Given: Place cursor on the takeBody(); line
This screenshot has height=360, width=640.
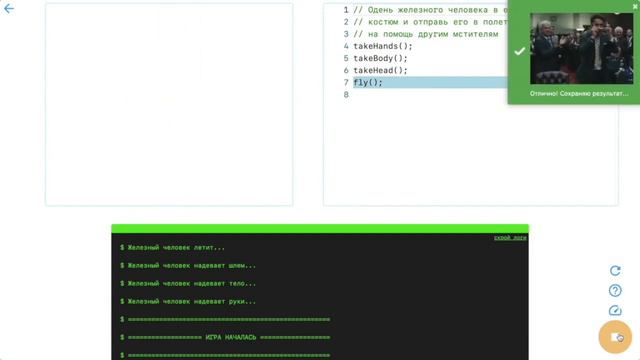Looking at the screenshot, I should (380, 58).
